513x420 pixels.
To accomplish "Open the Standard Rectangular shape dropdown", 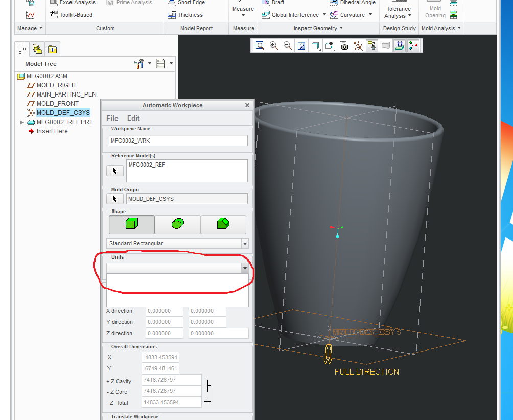I will pyautogui.click(x=245, y=243).
